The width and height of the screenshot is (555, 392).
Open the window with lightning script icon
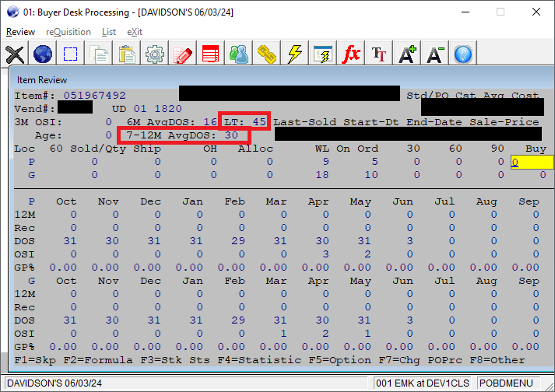point(323,54)
